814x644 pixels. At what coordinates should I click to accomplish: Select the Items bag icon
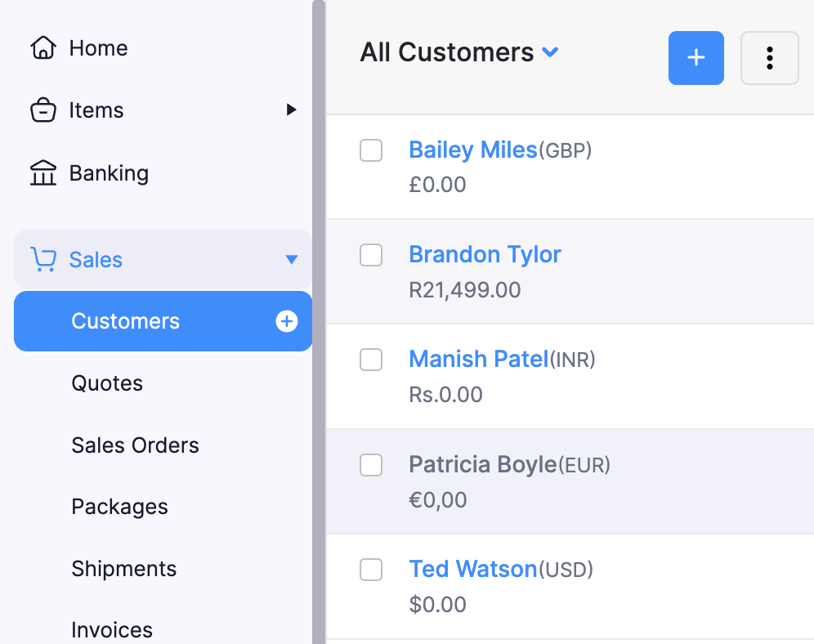43,110
